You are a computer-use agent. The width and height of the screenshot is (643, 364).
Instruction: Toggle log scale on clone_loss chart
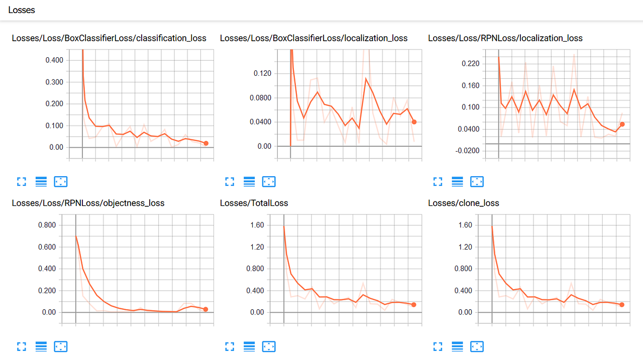pos(457,346)
